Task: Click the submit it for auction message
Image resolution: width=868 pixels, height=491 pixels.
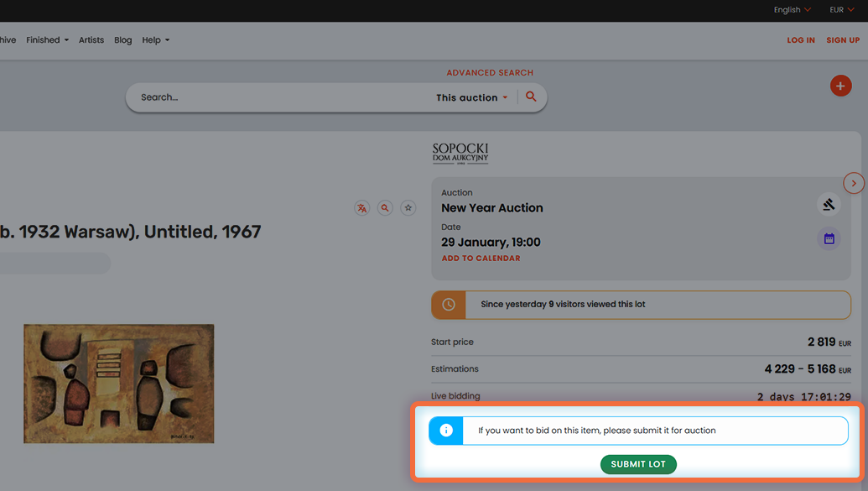Action: 597,431
